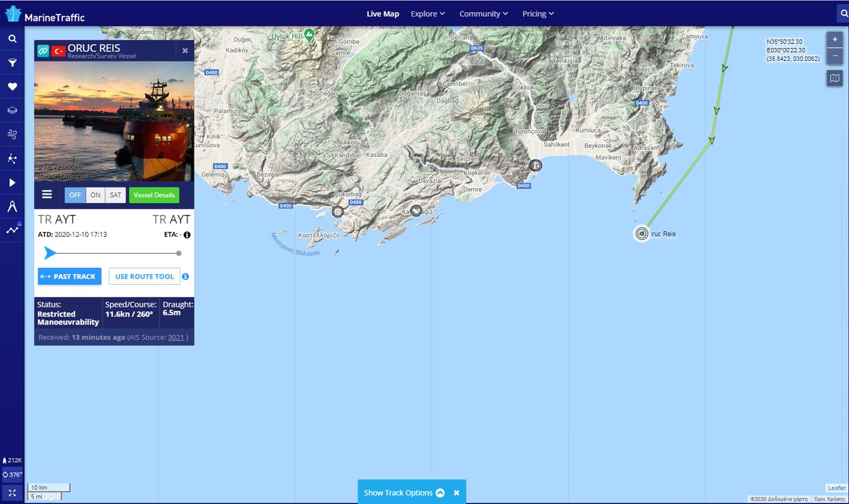Go to Live Map tab
849x504 pixels.
click(x=383, y=13)
